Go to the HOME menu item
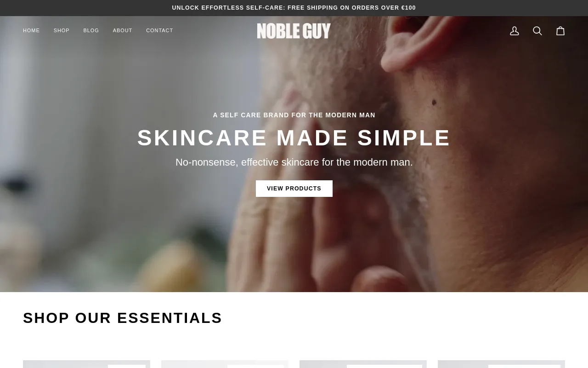Image resolution: width=588 pixels, height=368 pixels. (31, 31)
